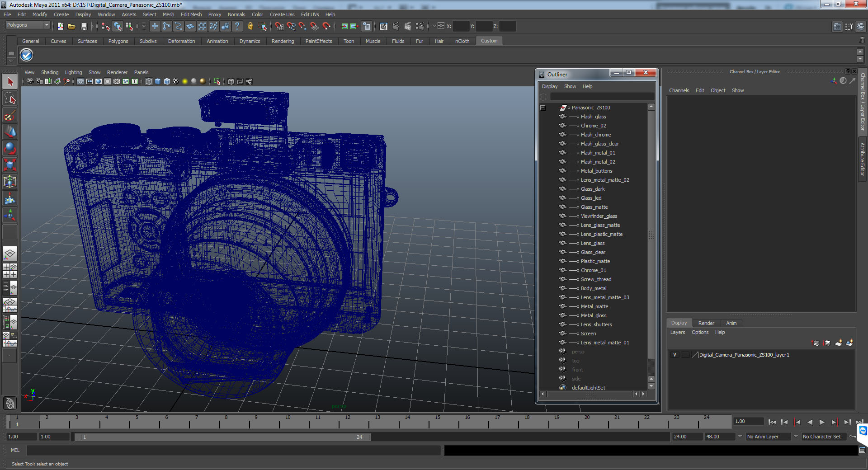The height and width of the screenshot is (470, 868).
Task: Toggle snap to grids magnet icon
Action: 279,26
